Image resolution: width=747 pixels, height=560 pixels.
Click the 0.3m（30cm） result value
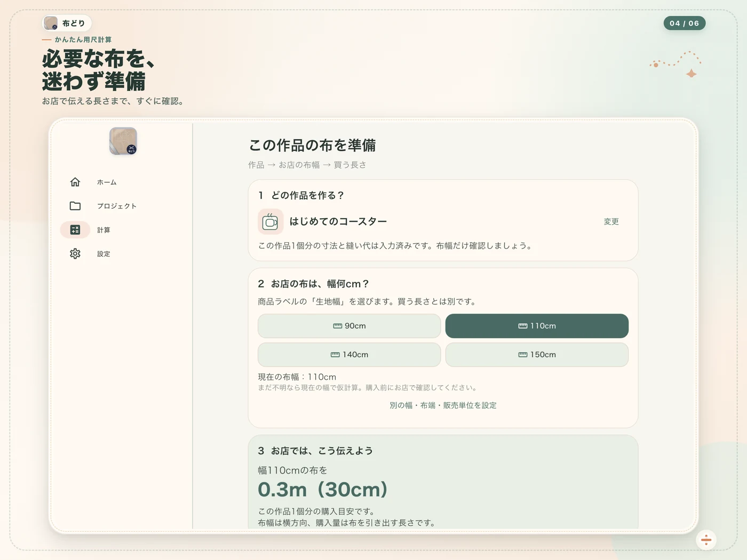(x=323, y=489)
